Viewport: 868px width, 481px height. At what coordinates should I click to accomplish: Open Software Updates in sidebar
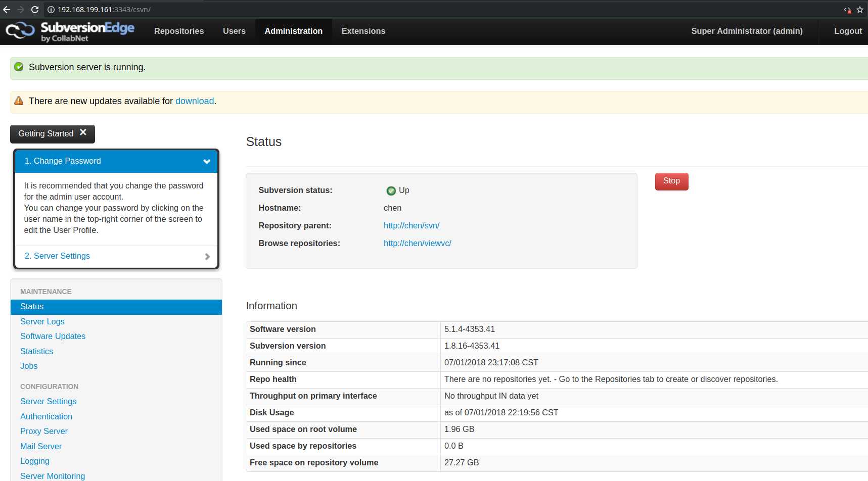[53, 336]
